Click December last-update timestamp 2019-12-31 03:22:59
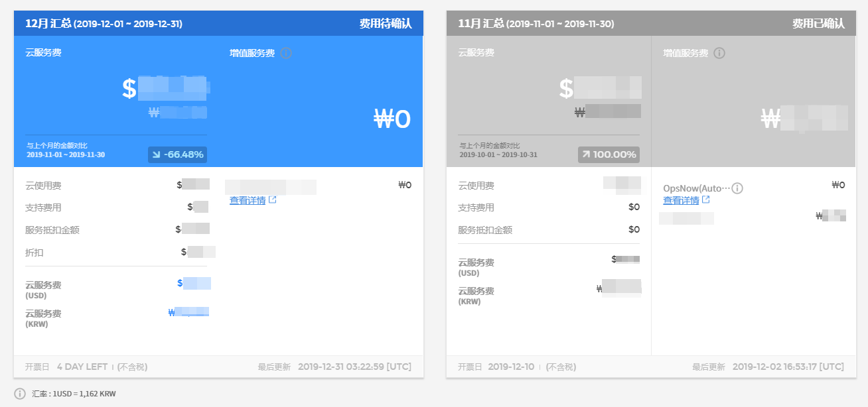 pos(354,367)
